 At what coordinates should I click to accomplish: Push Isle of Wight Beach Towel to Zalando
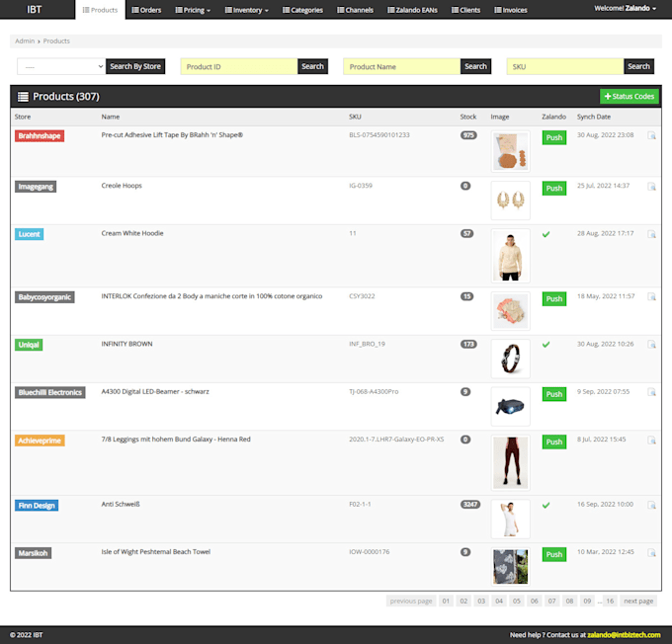(554, 554)
